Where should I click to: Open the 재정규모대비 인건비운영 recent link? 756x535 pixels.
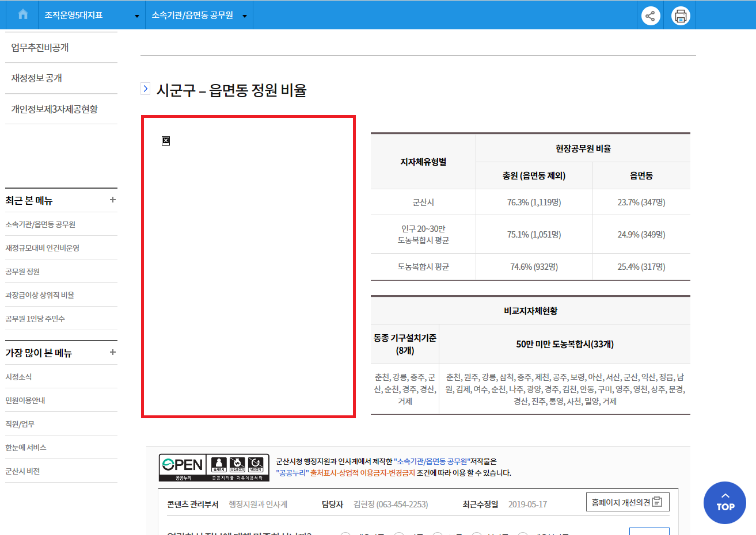coord(43,248)
